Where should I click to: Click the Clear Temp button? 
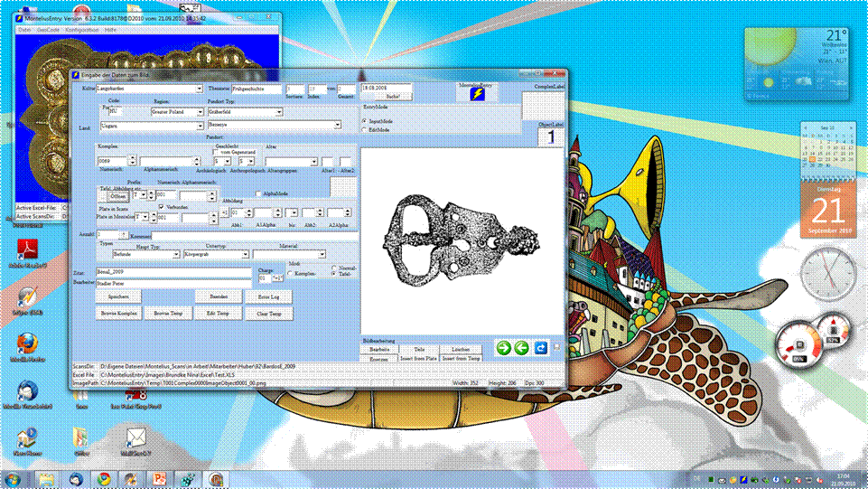(x=268, y=314)
